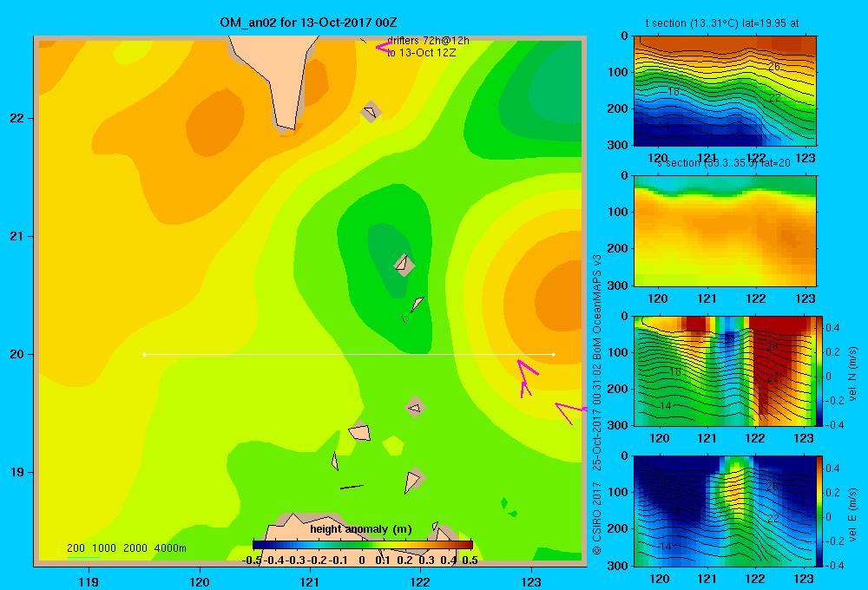Click the vertical CSIRO BoM OceanMAPS v3 credit text
Screen dimensions: 868x590
point(597,404)
